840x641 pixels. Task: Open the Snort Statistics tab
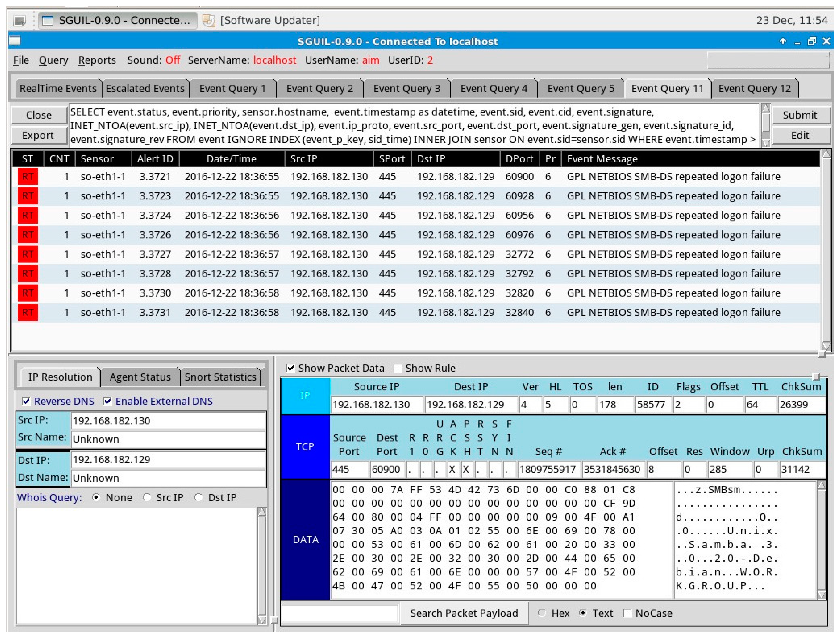click(x=220, y=377)
